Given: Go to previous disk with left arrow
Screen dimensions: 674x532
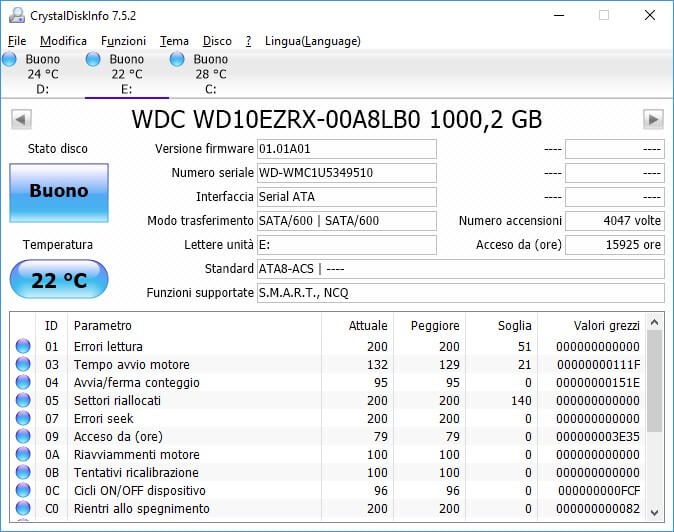Looking at the screenshot, I should (21, 119).
